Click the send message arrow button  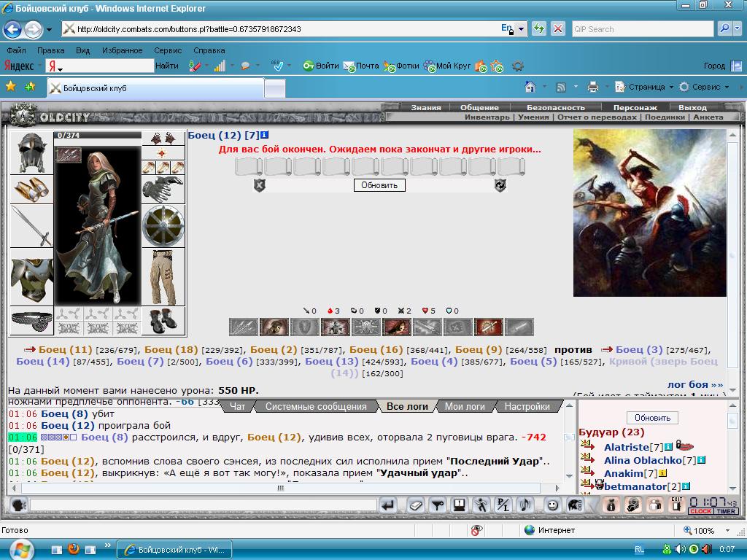[388, 505]
